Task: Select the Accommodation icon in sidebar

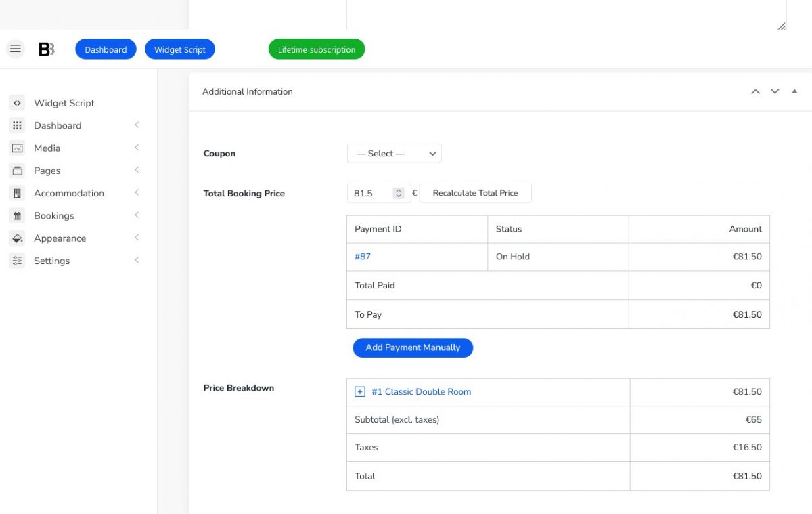Action: [17, 193]
